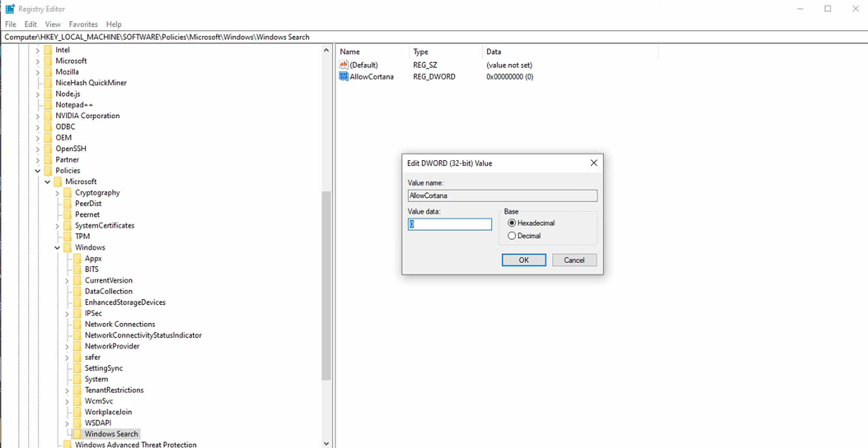Click the (Default) string value icon
868x448 pixels.
click(343, 65)
